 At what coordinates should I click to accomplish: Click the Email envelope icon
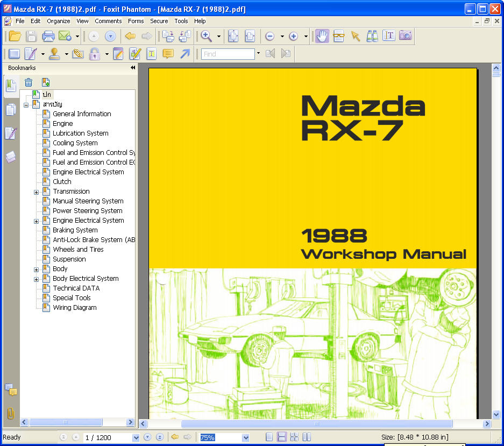coord(65,36)
